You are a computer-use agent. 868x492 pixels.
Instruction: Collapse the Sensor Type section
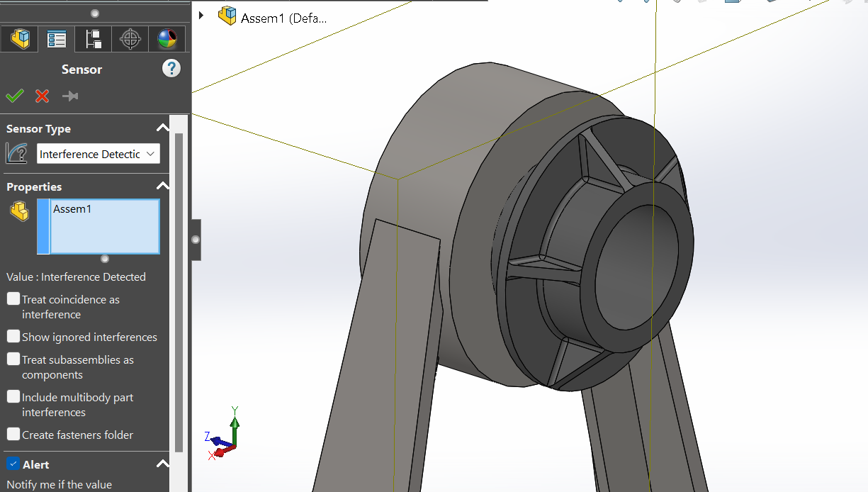coord(162,128)
